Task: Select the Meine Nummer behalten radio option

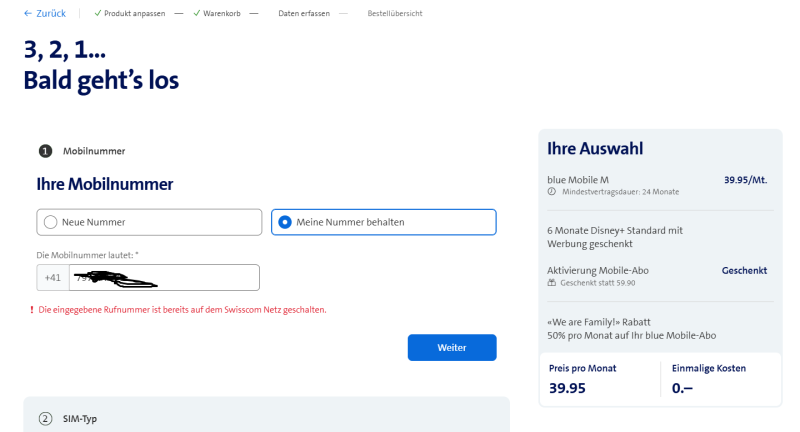Action: (x=285, y=222)
